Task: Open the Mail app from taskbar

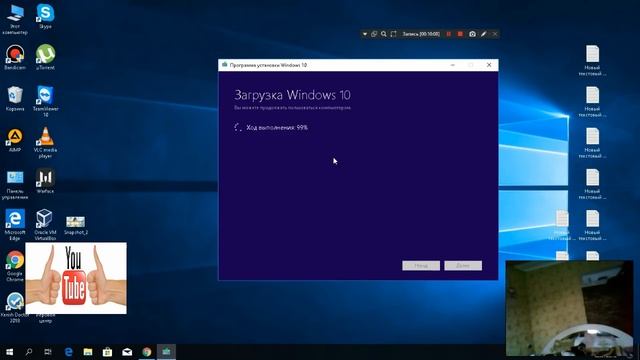Action: pyautogui.click(x=127, y=352)
